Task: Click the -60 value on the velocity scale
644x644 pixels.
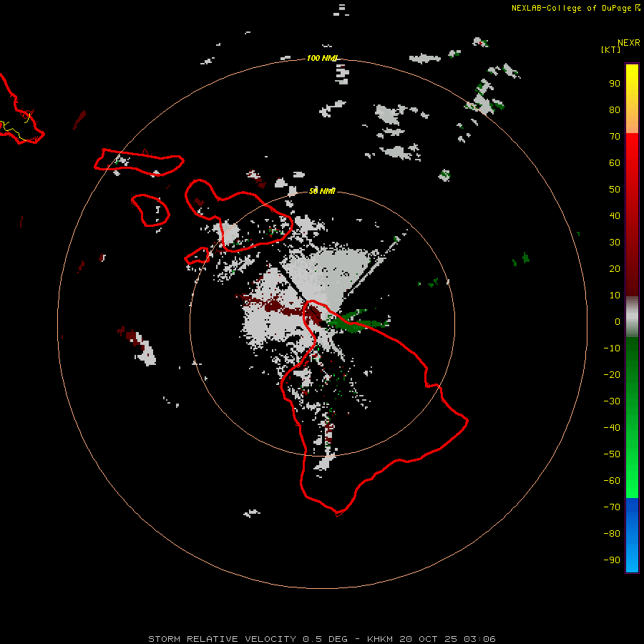Action: click(612, 481)
